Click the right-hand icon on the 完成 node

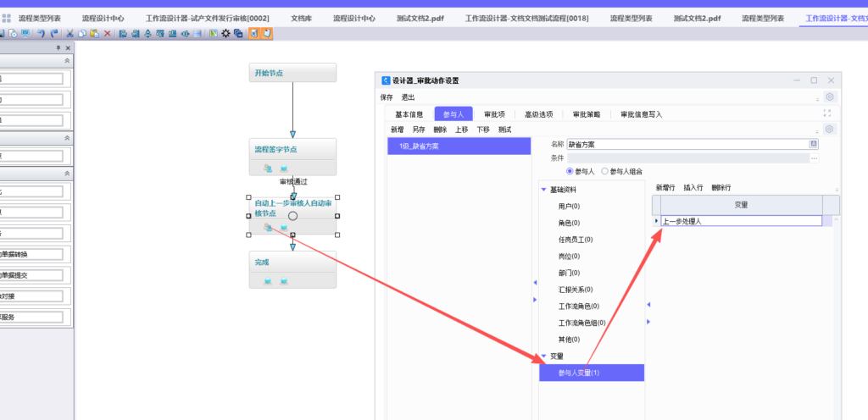pyautogui.click(x=284, y=281)
